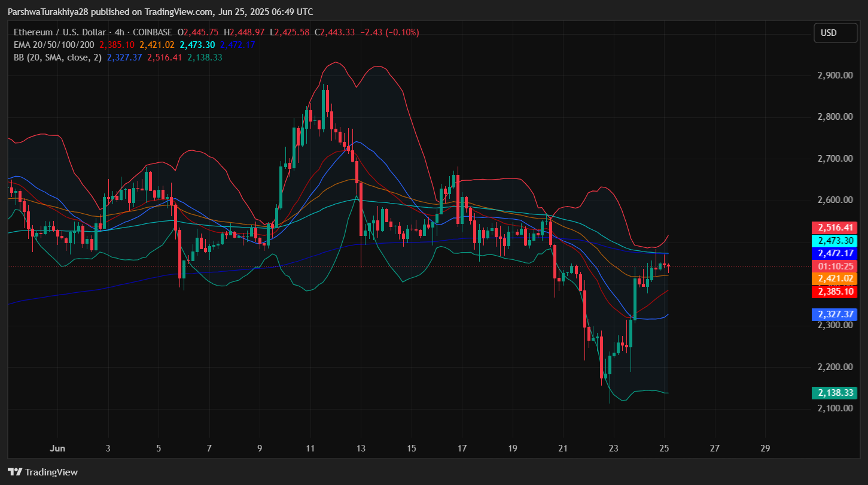
Task: Click the 2,385.10 red price label
Action: (835, 292)
